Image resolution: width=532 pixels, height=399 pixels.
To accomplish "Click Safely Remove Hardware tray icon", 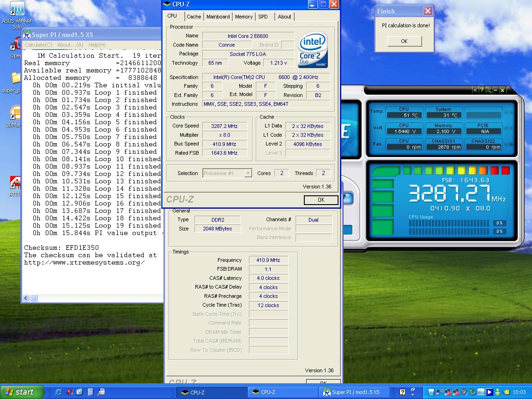I will (472, 392).
